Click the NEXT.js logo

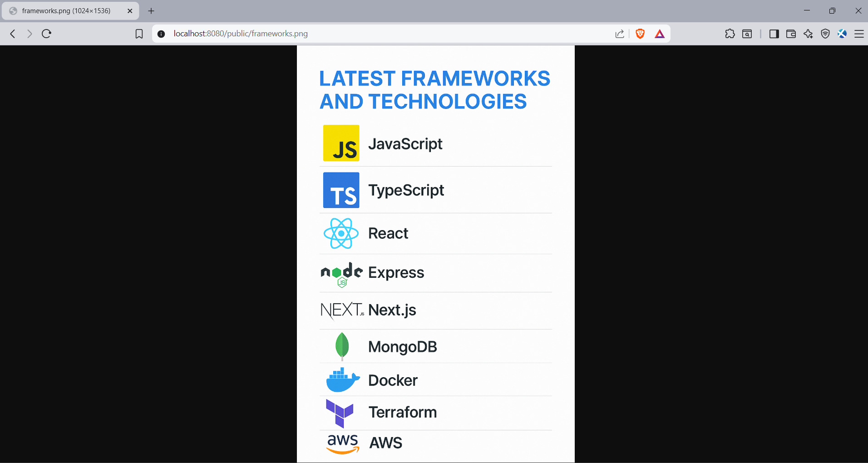342,310
